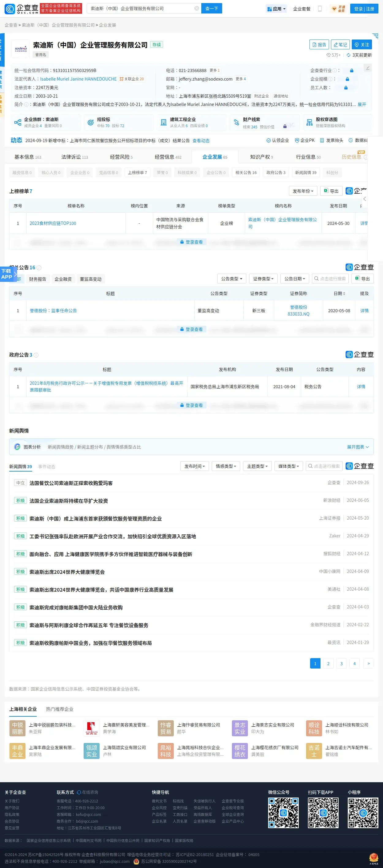Open the VIP membership diamond icon
Screen dimensions: 383x868
pyautogui.click(x=334, y=9)
